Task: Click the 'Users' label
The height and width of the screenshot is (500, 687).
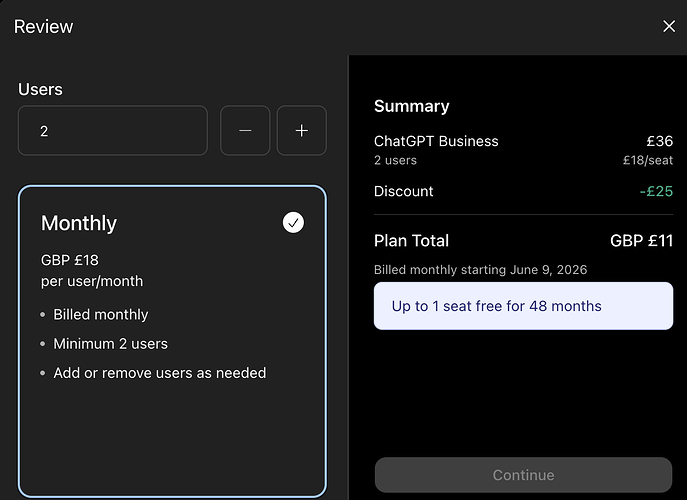Action: (x=40, y=89)
